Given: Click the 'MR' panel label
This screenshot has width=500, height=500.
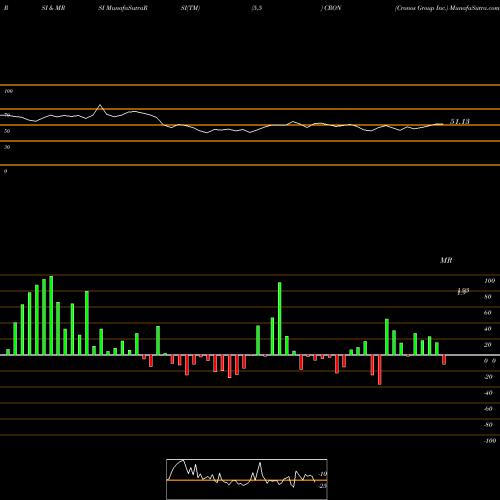Looking at the screenshot, I should tap(446, 260).
